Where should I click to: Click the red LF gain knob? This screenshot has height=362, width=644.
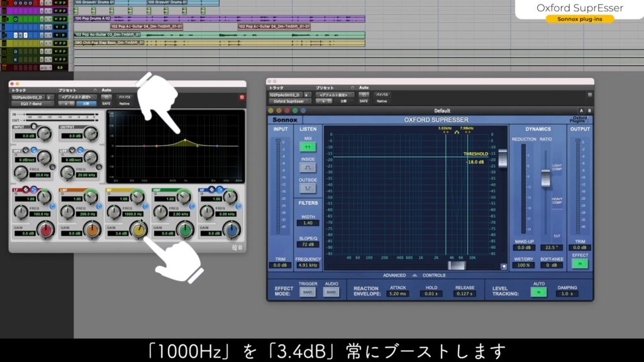click(46, 230)
